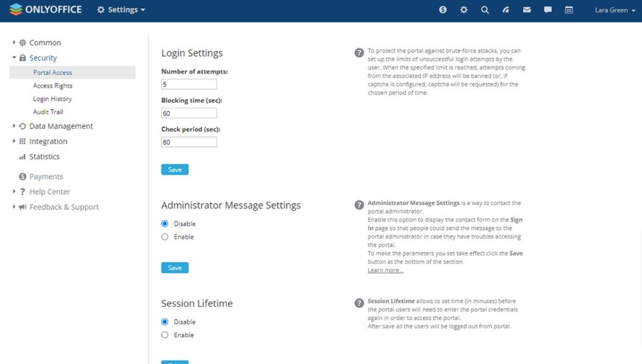Click the search magnifier icon
Viewport: 642px width, 364px height.
(485, 10)
